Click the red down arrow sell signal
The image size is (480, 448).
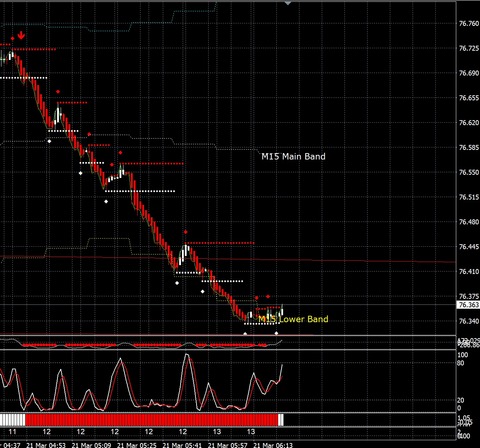[21, 35]
